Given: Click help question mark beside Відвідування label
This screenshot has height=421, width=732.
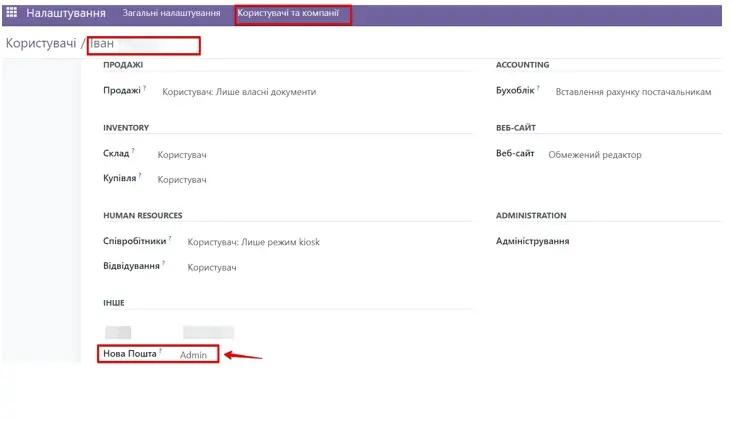Looking at the screenshot, I should click(x=163, y=264).
